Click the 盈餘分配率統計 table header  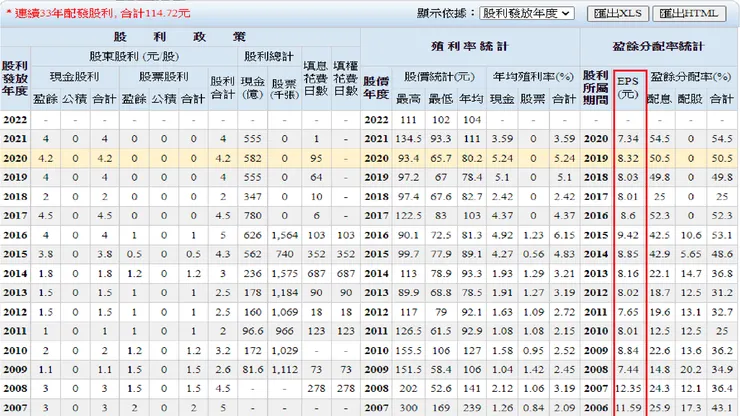(x=659, y=46)
